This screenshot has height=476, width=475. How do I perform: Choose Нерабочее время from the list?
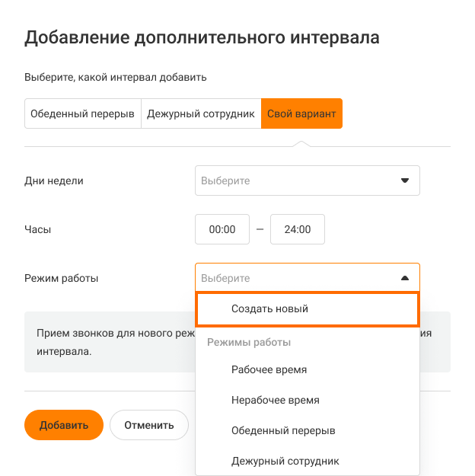(276, 400)
